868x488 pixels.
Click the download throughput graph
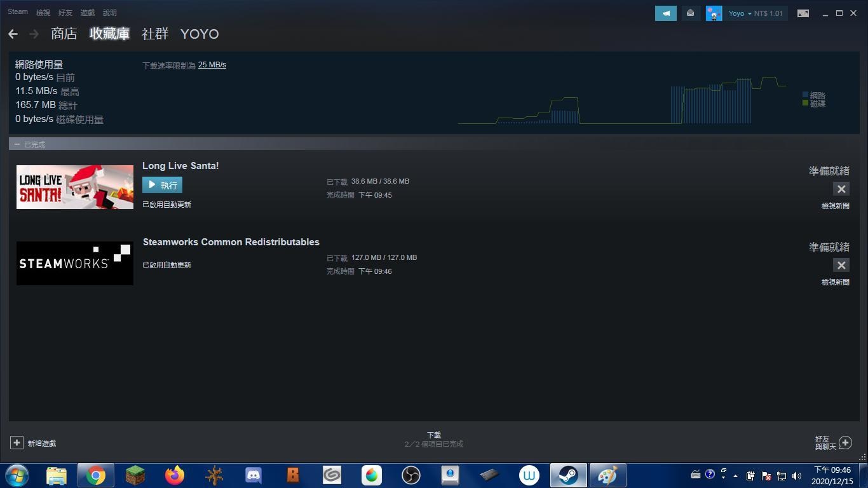(x=623, y=100)
